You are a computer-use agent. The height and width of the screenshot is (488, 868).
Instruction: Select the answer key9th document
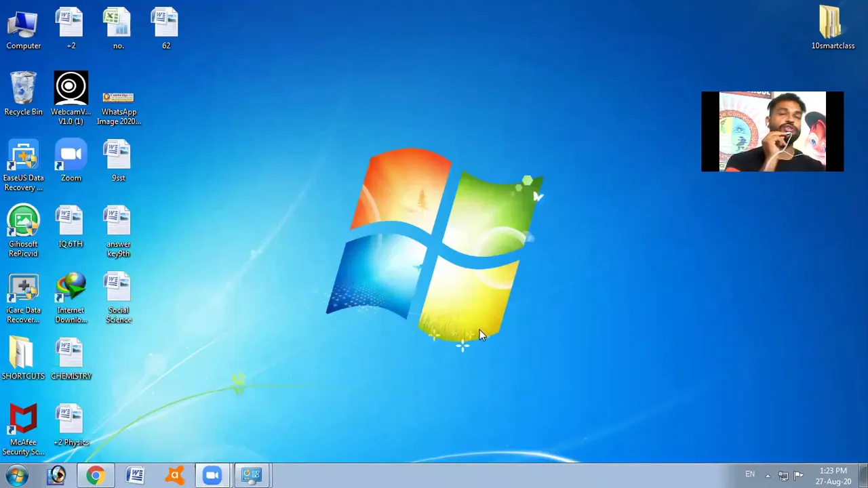tap(118, 232)
